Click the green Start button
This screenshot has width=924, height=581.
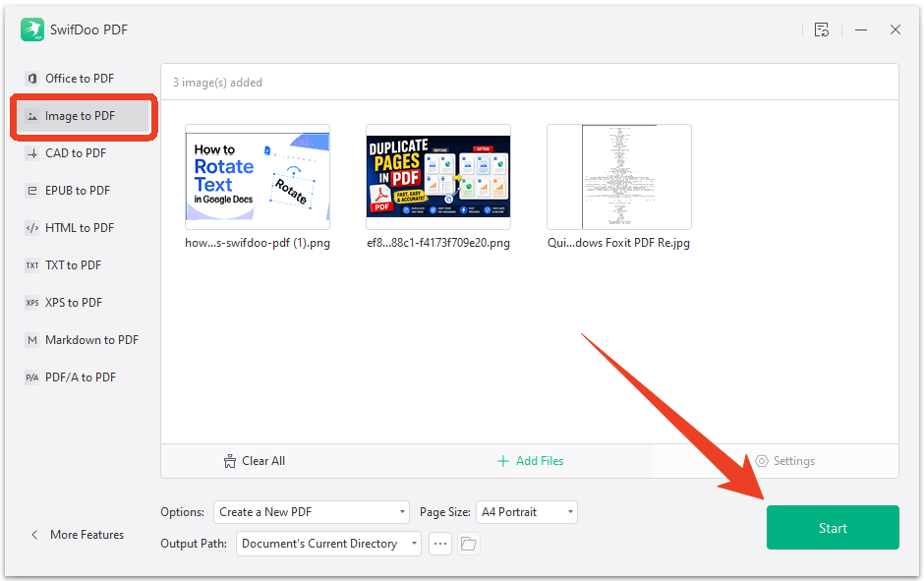tap(833, 527)
